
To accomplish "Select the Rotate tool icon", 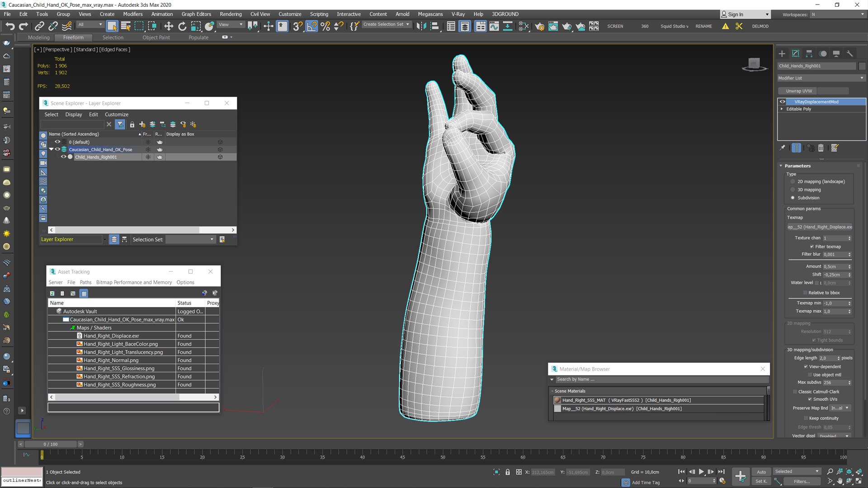I will (x=182, y=26).
